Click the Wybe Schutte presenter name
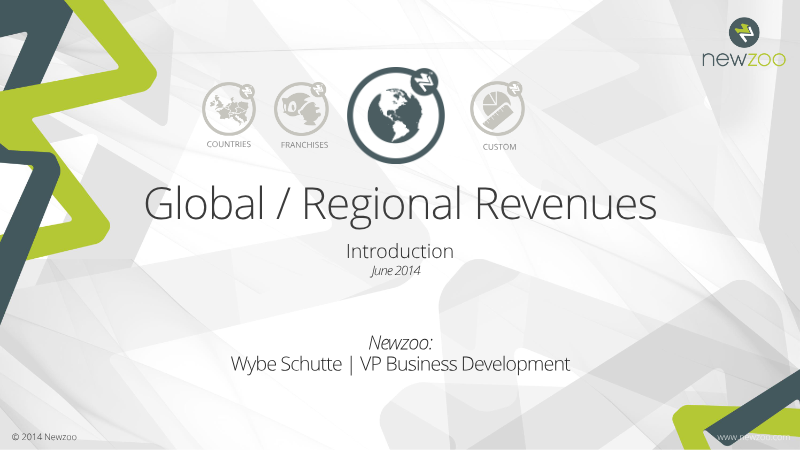 coord(286,364)
